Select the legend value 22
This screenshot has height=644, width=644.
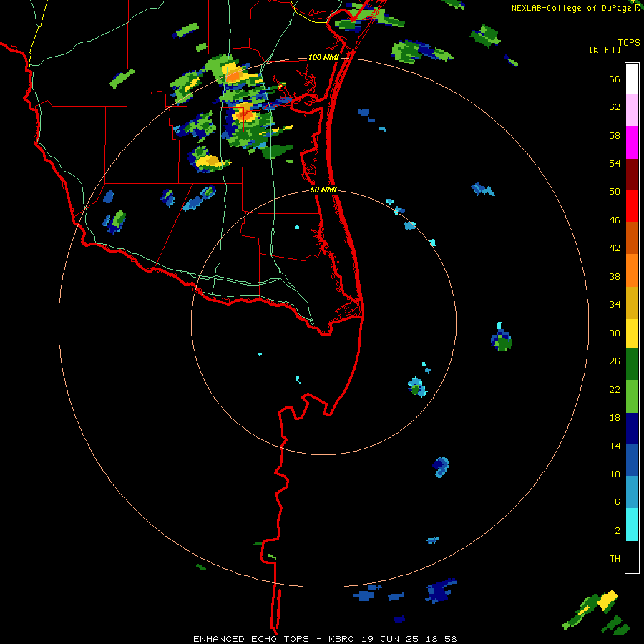pos(615,389)
